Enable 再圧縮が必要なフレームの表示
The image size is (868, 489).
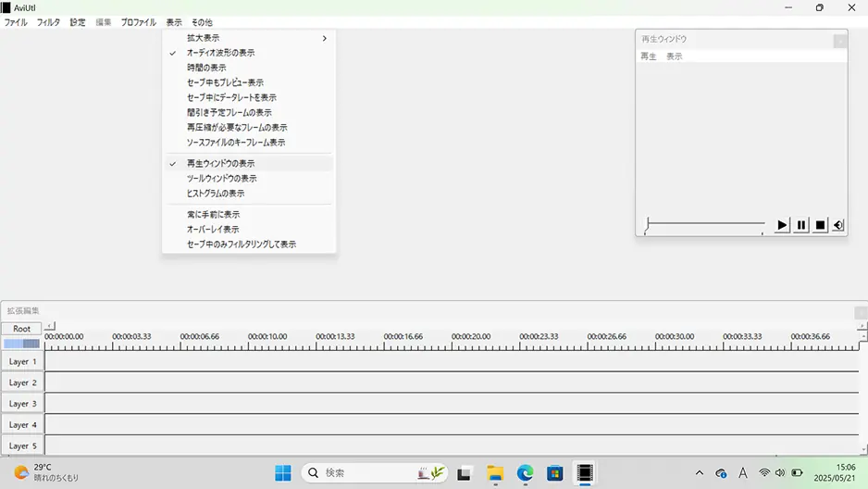pyautogui.click(x=249, y=128)
